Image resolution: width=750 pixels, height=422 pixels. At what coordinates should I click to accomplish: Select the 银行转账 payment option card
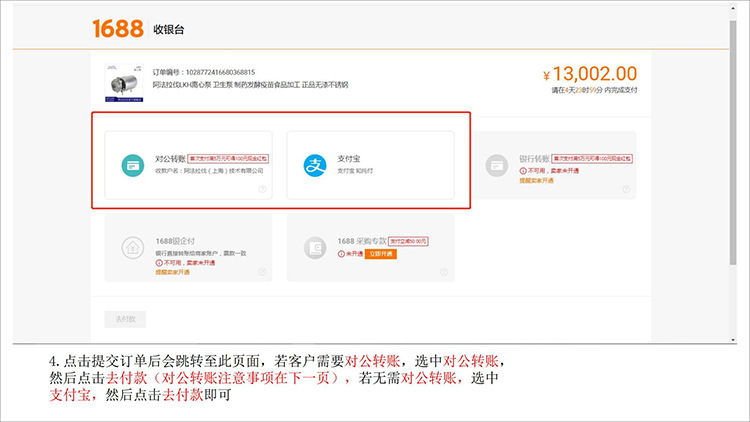(553, 165)
